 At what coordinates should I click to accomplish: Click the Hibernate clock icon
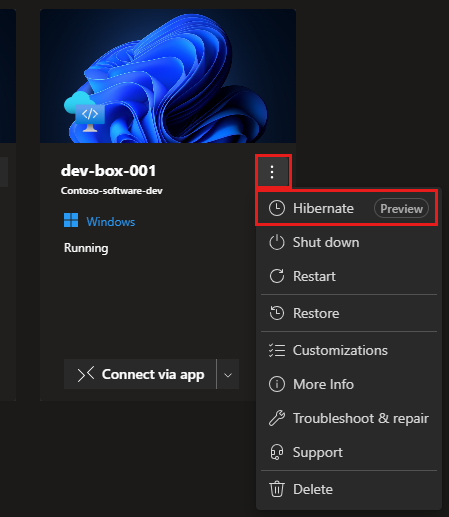click(277, 208)
